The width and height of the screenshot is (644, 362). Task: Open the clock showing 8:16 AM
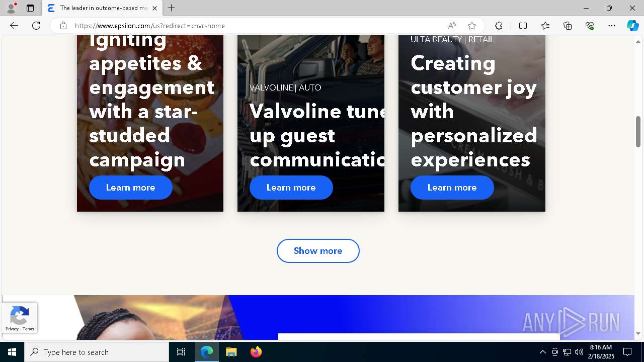[601, 352]
